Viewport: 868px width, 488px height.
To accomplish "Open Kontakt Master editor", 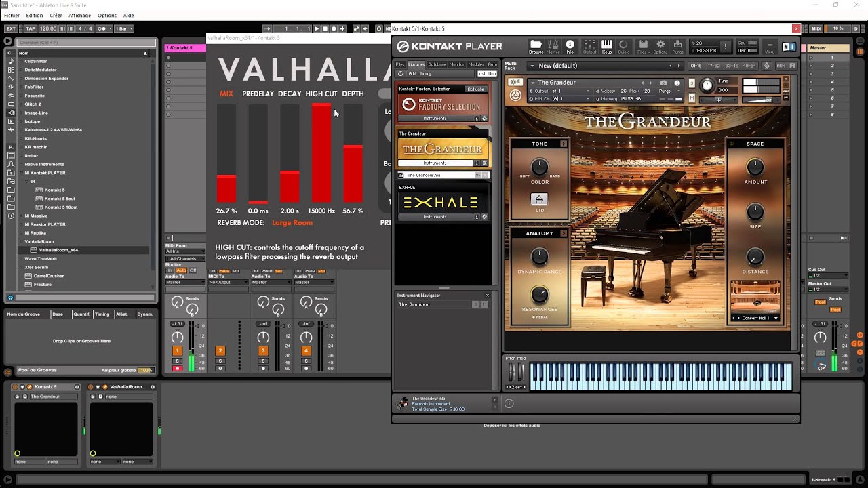I will pyautogui.click(x=553, y=46).
